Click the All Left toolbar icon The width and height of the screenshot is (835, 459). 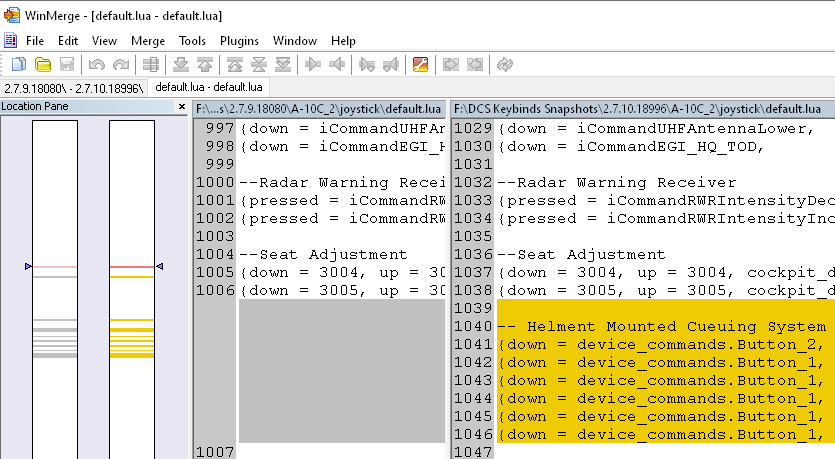coord(474,65)
